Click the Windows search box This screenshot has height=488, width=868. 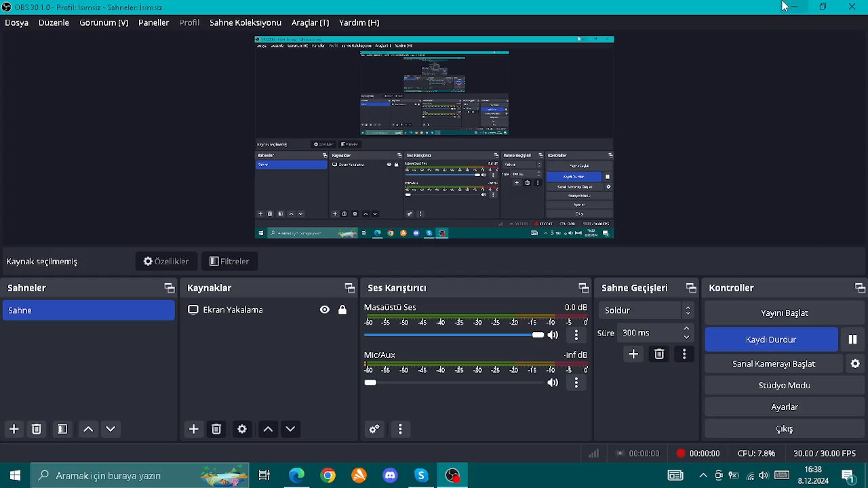108,475
